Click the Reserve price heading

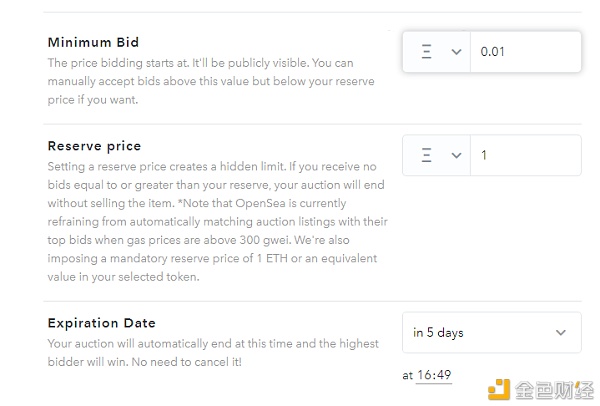pos(95,146)
